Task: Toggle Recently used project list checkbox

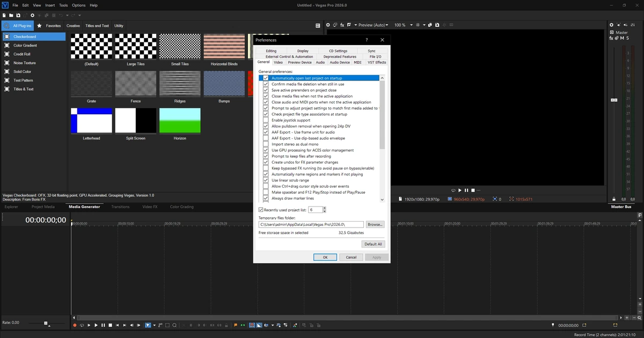Action: [261, 210]
